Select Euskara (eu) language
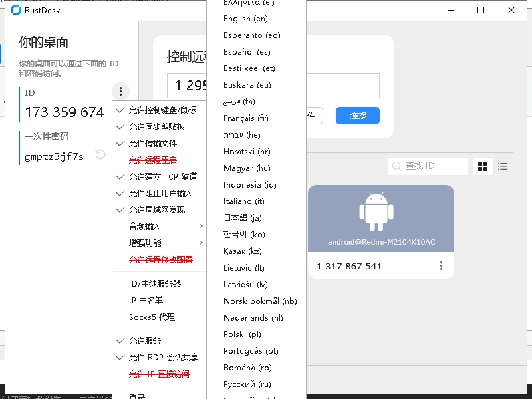Image resolution: width=532 pixels, height=399 pixels. (x=257, y=85)
